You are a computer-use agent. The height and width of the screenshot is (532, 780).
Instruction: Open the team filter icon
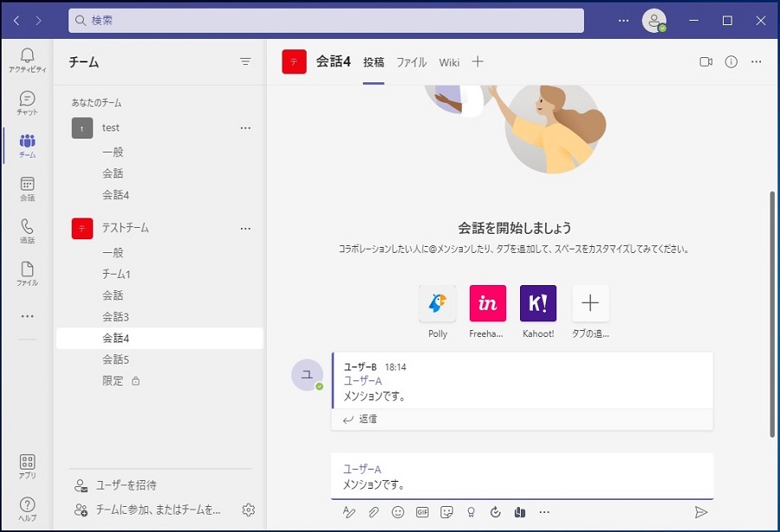tap(245, 62)
